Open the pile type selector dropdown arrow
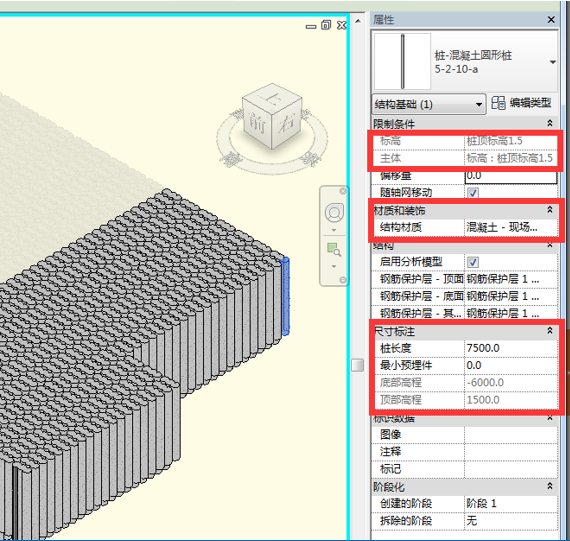This screenshot has height=541, width=570. click(553, 62)
